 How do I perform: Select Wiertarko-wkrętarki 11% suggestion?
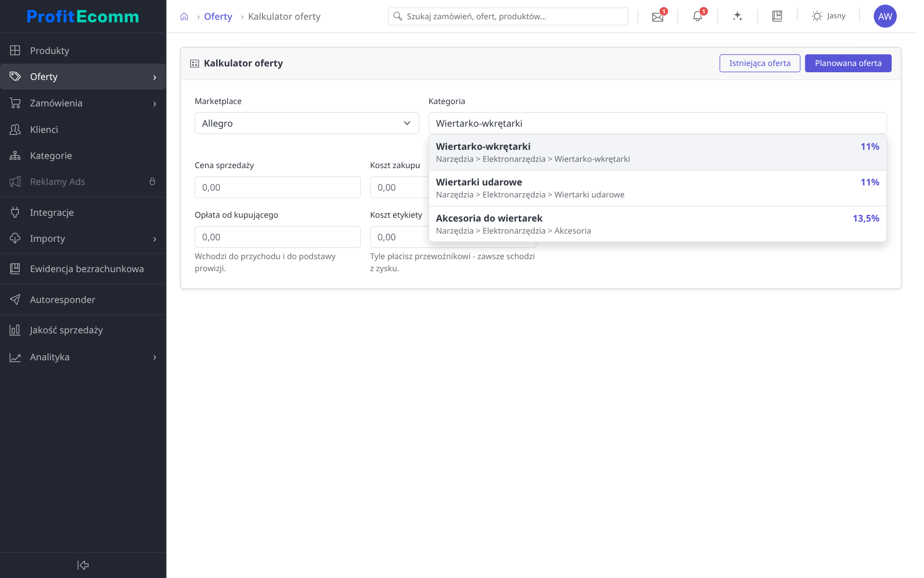(657, 152)
